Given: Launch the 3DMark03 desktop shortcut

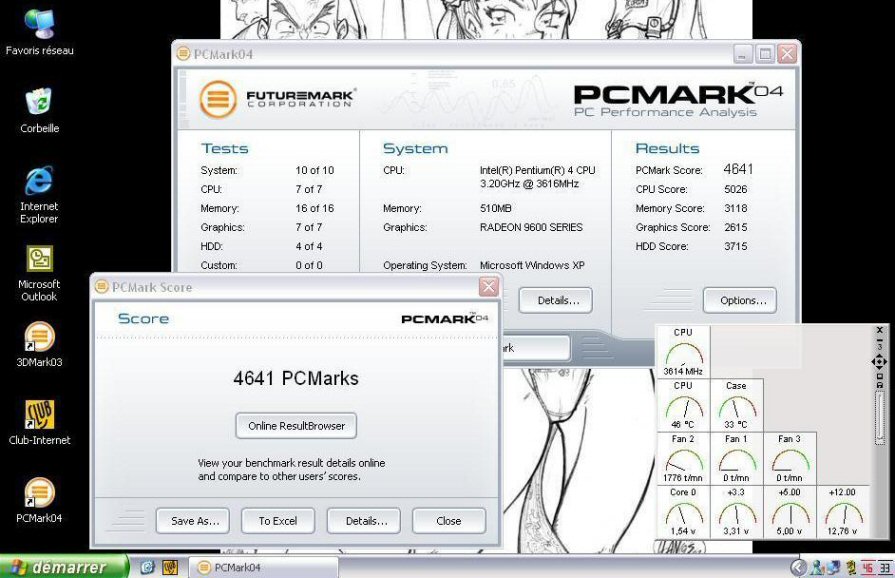Looking at the screenshot, I should 39,343.
